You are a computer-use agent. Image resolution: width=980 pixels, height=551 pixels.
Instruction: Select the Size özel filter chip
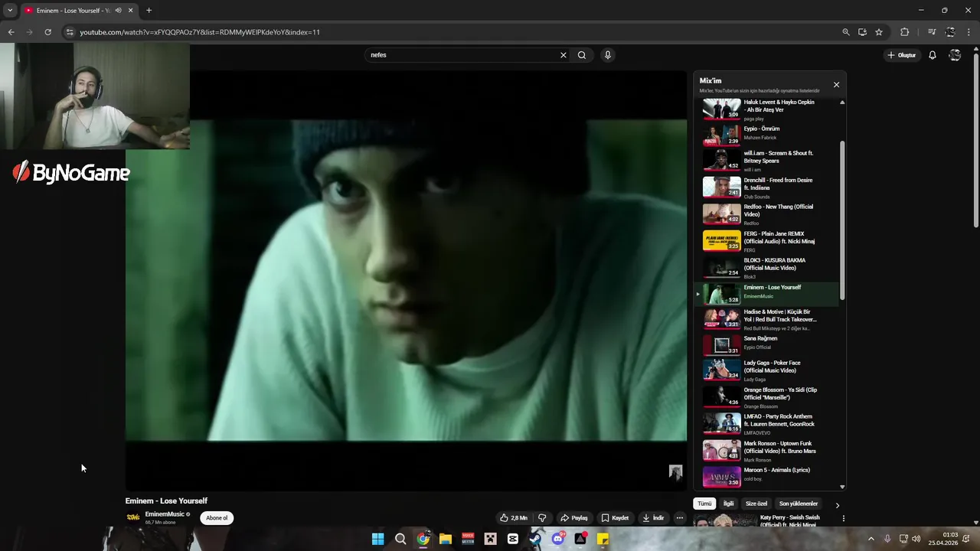pyautogui.click(x=756, y=504)
